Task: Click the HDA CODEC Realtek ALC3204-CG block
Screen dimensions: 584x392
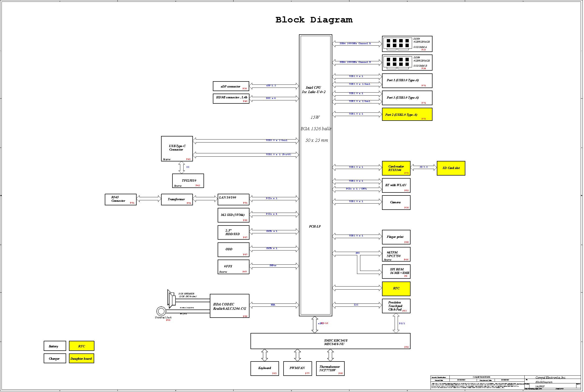Action: [x=230, y=306]
